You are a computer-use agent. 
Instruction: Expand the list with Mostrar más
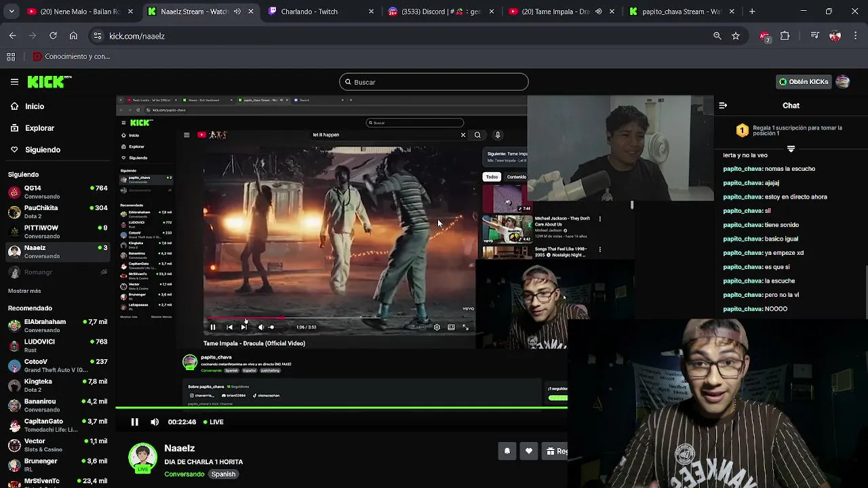tap(24, 291)
